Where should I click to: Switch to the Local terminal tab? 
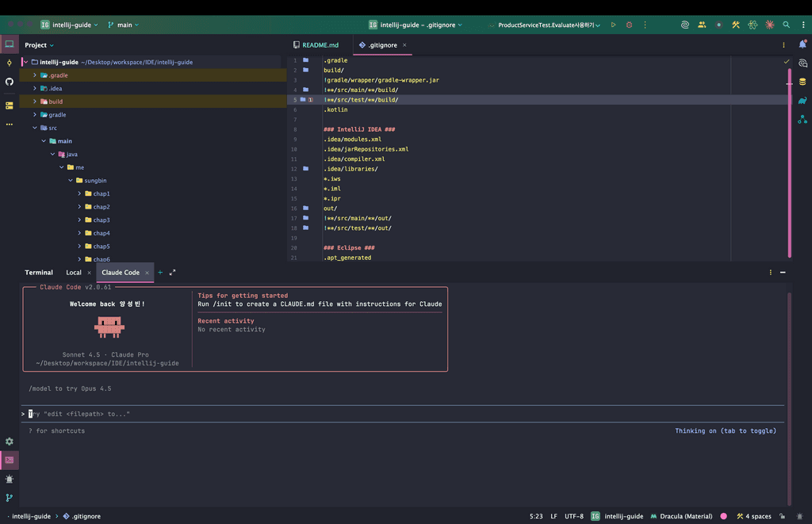coord(74,273)
